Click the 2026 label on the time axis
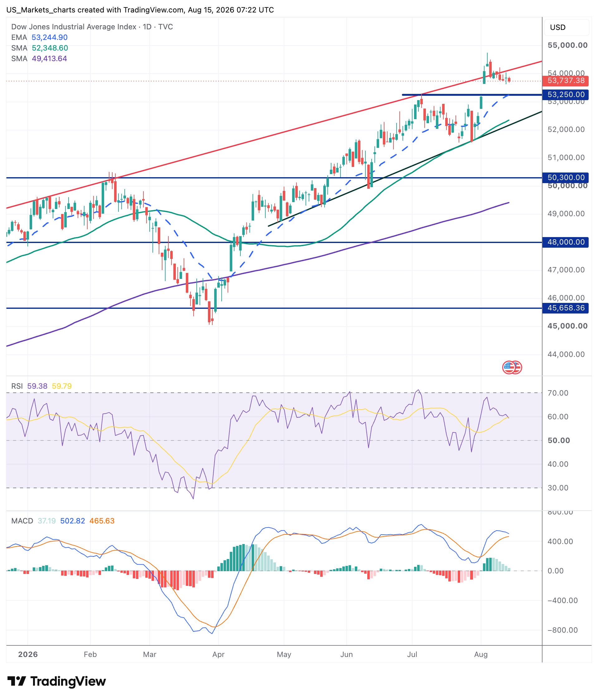 28,654
